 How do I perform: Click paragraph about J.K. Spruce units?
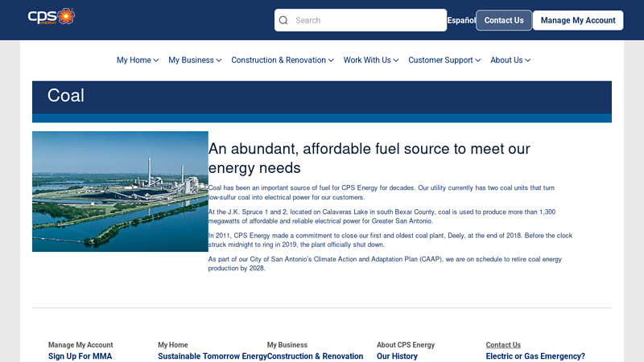tap(382, 216)
